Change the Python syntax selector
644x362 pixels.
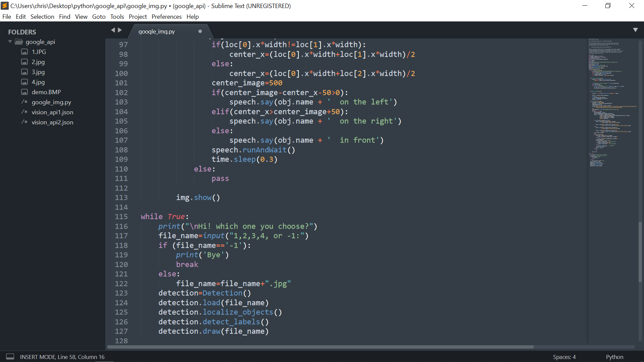click(614, 357)
